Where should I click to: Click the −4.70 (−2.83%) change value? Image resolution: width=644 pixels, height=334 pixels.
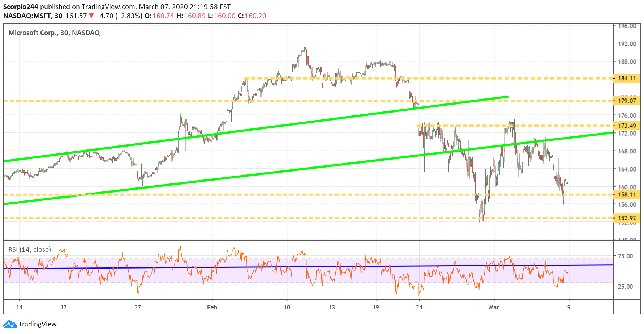(x=119, y=16)
